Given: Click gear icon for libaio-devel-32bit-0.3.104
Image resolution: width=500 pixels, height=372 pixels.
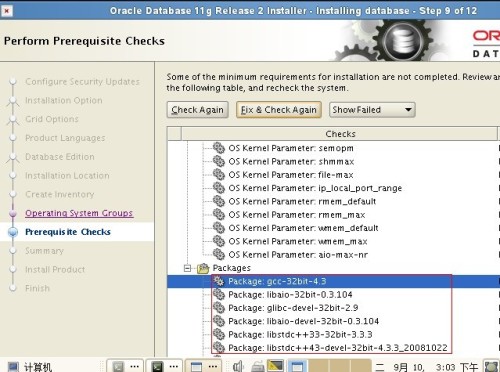Looking at the screenshot, I should click(219, 321).
